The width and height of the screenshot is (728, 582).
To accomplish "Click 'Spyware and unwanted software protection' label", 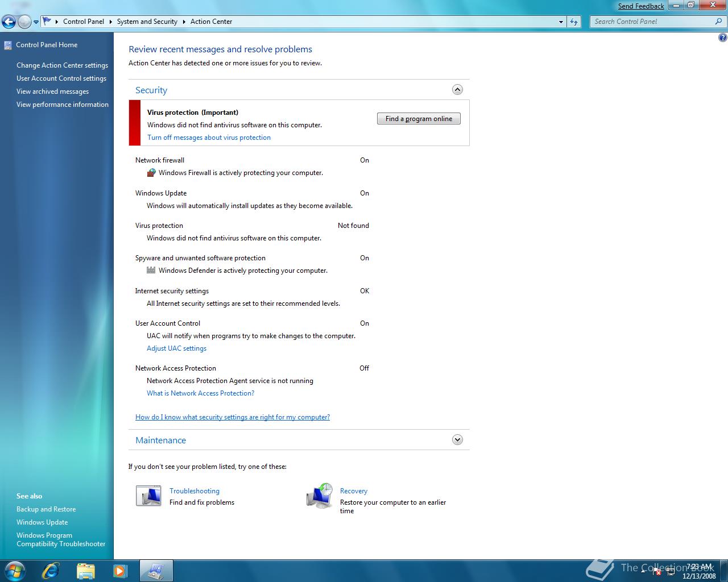I will pyautogui.click(x=200, y=258).
